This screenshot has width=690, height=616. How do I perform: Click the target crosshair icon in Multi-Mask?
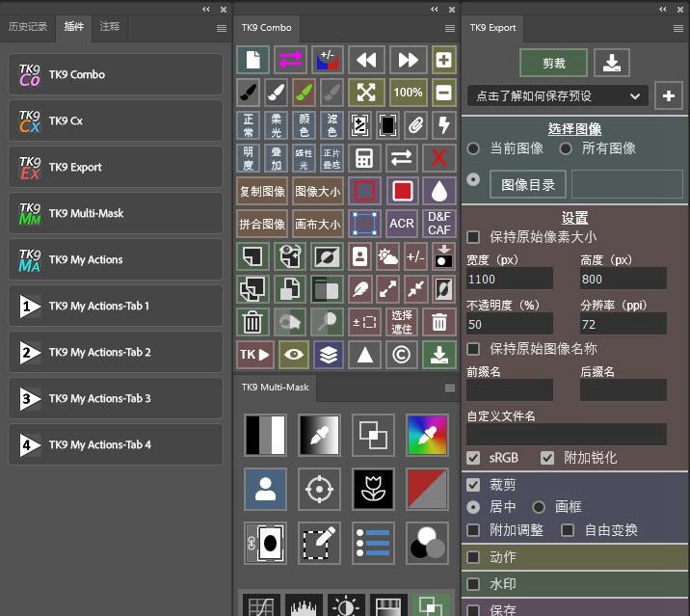[320, 489]
